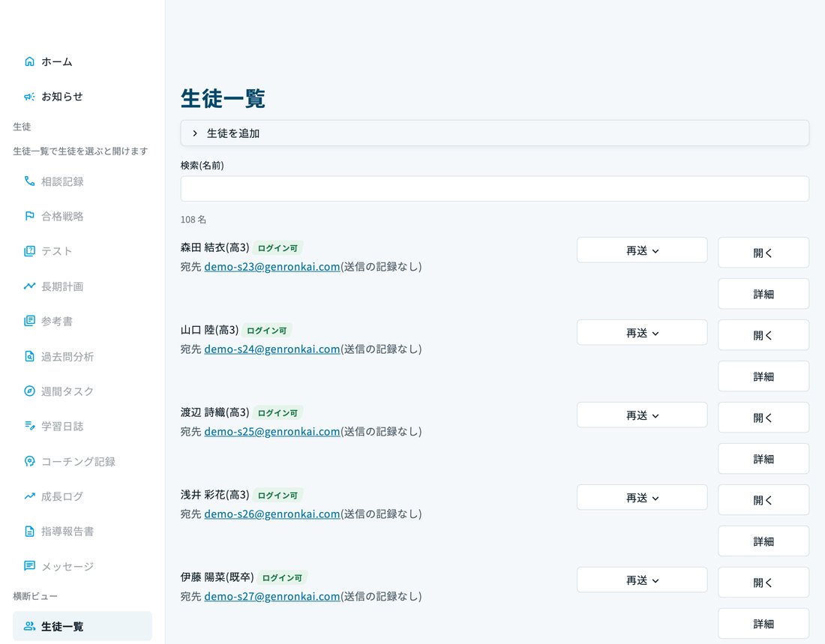Click the お知らせ megaphone icon

tap(29, 97)
